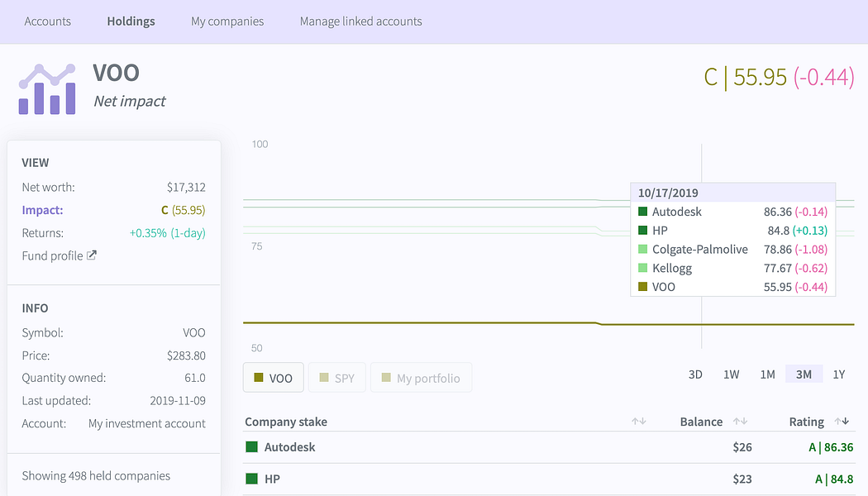
Task: Click the Rating column header
Action: tap(807, 422)
